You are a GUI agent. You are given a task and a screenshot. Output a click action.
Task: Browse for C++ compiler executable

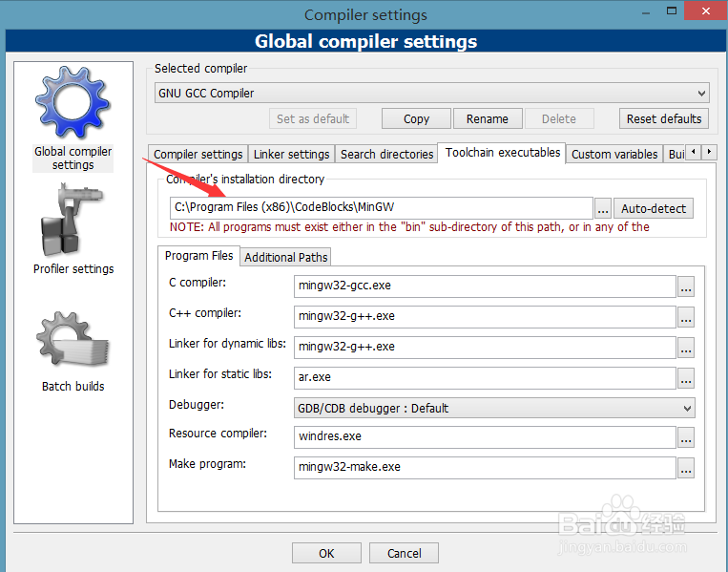click(x=686, y=317)
